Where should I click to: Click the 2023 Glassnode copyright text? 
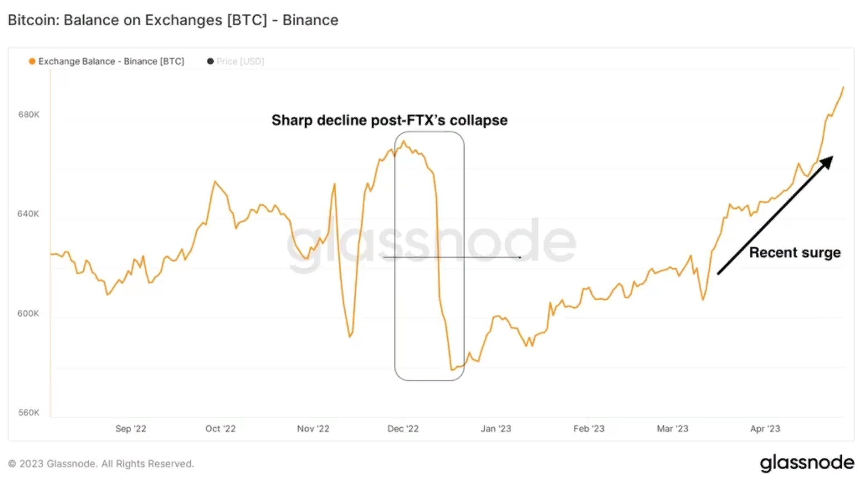click(x=101, y=464)
